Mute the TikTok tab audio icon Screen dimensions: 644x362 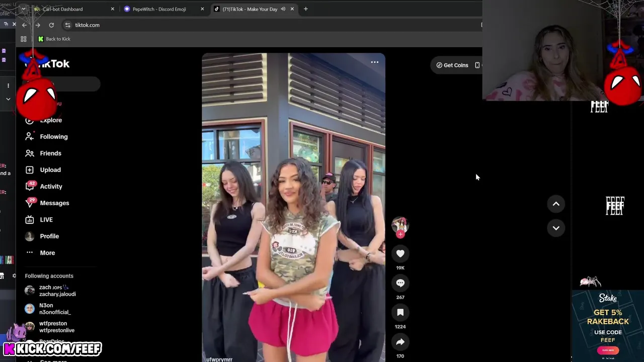tap(283, 9)
